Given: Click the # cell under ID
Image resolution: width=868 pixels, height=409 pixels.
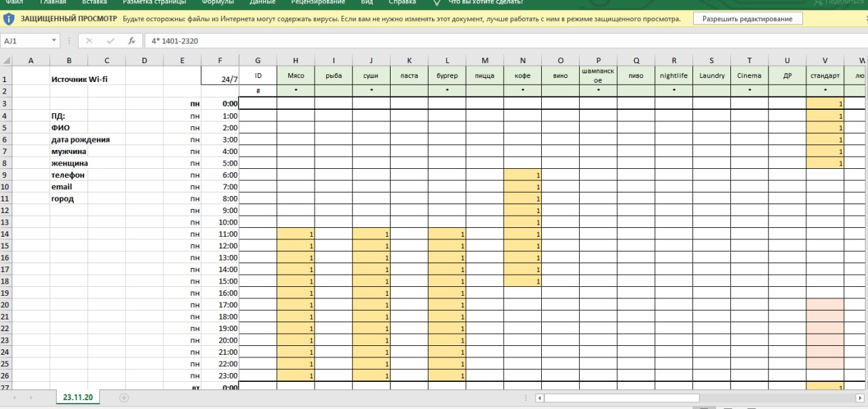Looking at the screenshot, I should (258, 90).
